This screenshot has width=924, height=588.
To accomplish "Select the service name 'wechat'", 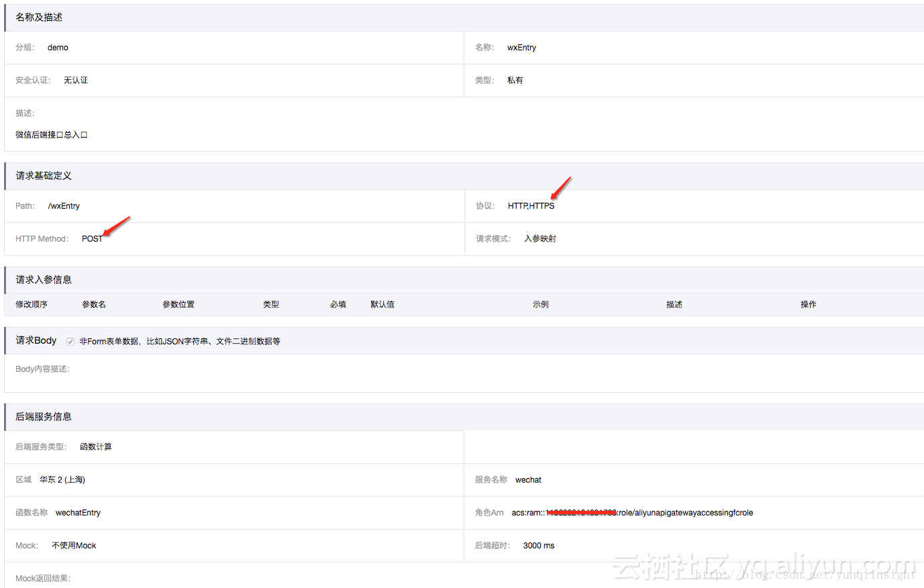I will pyautogui.click(x=528, y=480).
